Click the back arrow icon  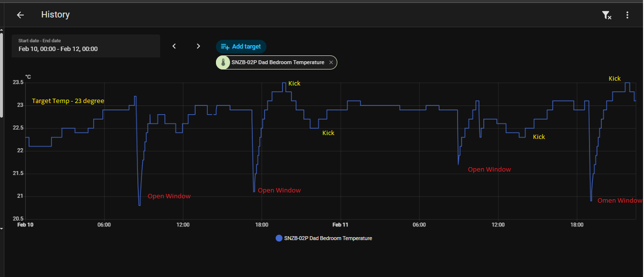pos(20,15)
